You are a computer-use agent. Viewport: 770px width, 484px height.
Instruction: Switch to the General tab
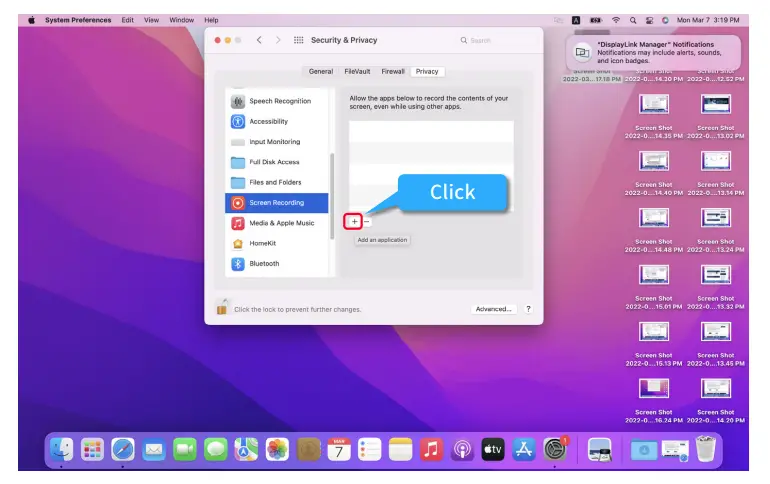[321, 71]
